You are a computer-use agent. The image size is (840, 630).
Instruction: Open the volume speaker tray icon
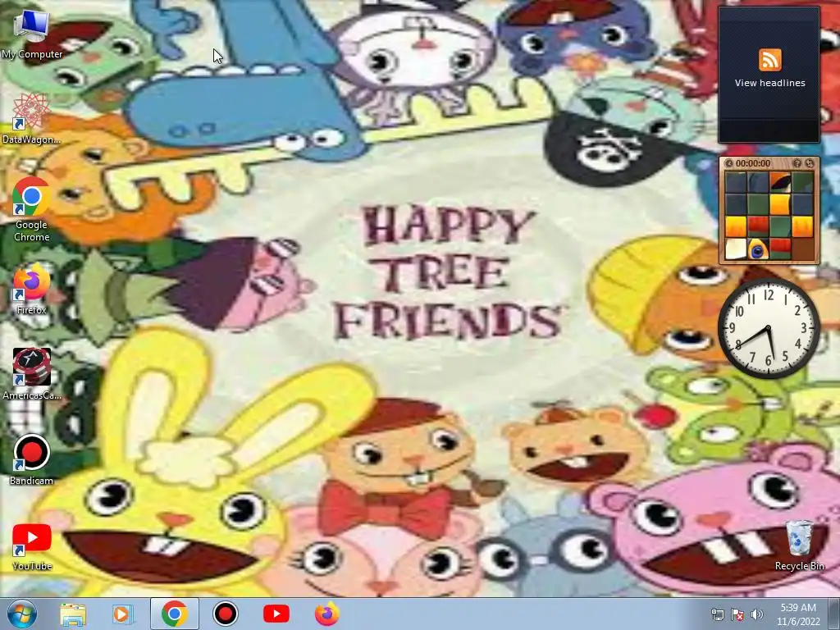pos(757,615)
